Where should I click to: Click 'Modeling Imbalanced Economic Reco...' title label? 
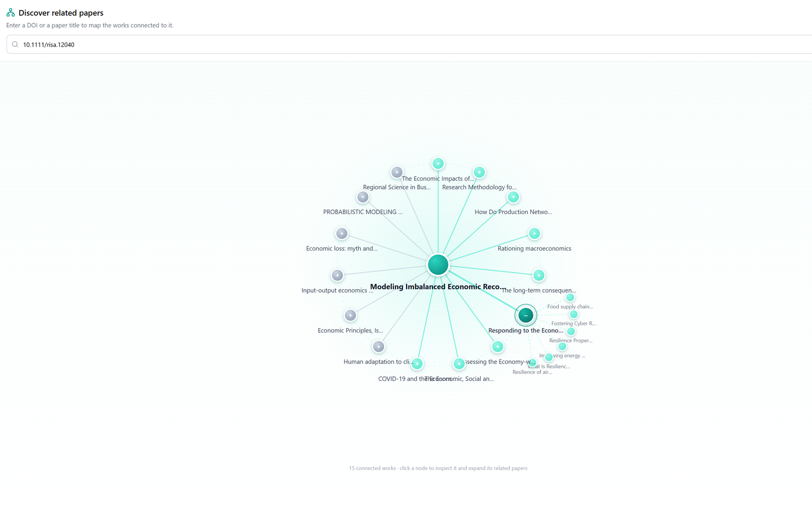[438, 287]
